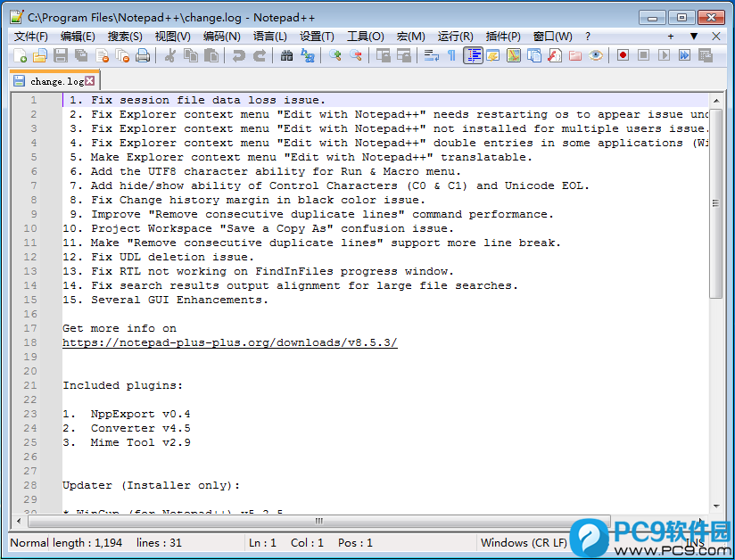
Task: Start macro recording with the red dot icon
Action: pyautogui.click(x=623, y=56)
